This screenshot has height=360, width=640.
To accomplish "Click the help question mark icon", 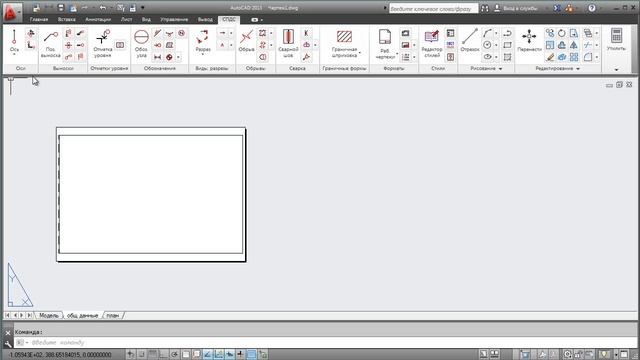I will (592, 8).
